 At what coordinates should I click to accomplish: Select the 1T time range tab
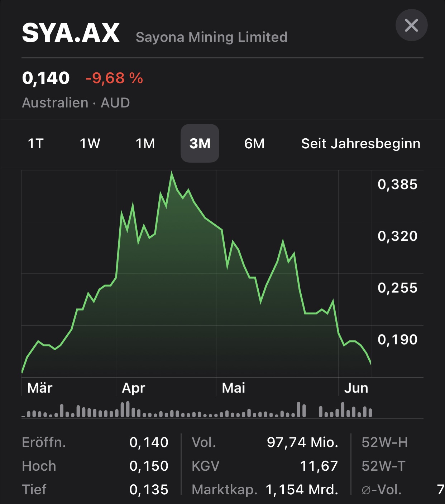[x=35, y=144]
